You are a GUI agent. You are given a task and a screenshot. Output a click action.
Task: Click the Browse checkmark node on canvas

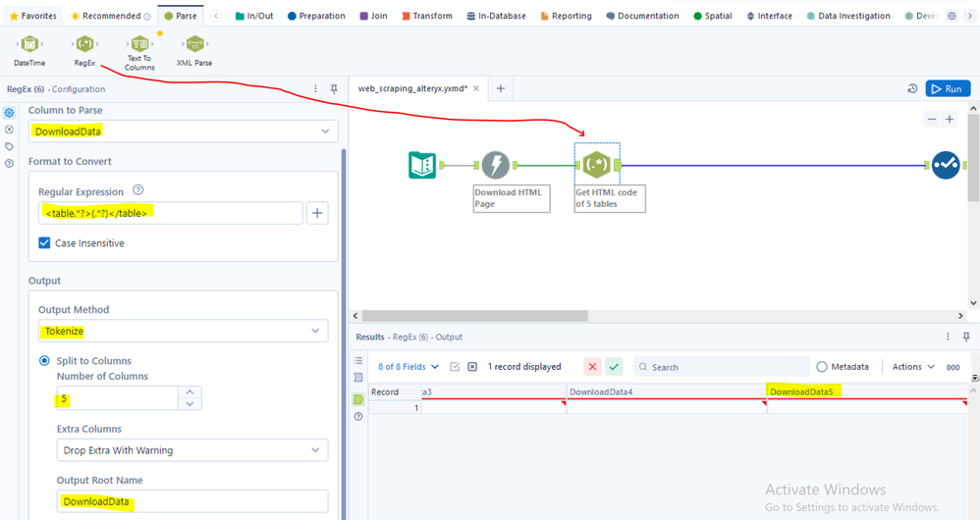(946, 165)
